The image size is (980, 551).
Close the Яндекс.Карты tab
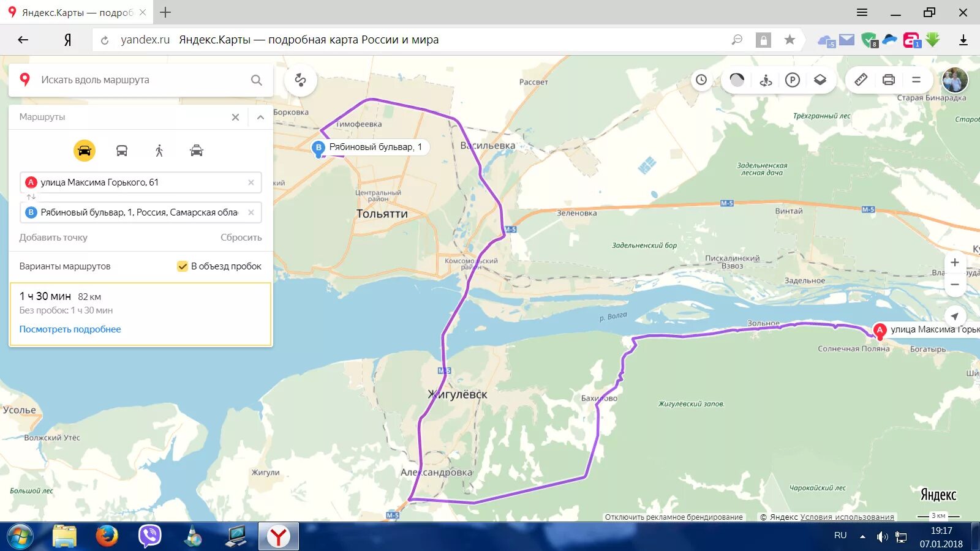click(143, 12)
